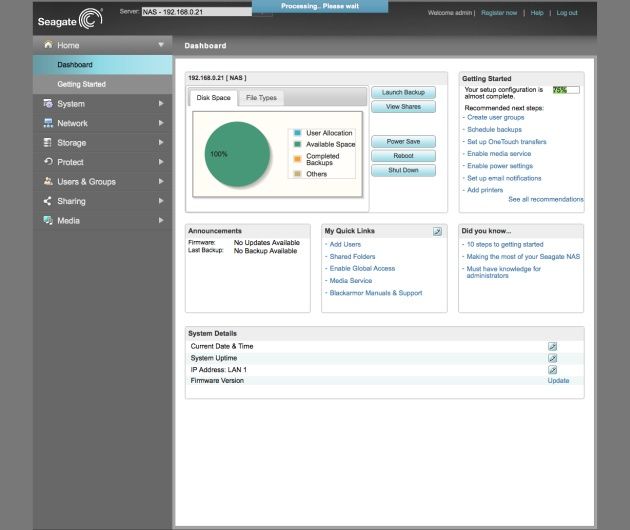Screen dimensions: 630x530
Task: Open Getting Started in the sidebar
Action: click(102, 84)
